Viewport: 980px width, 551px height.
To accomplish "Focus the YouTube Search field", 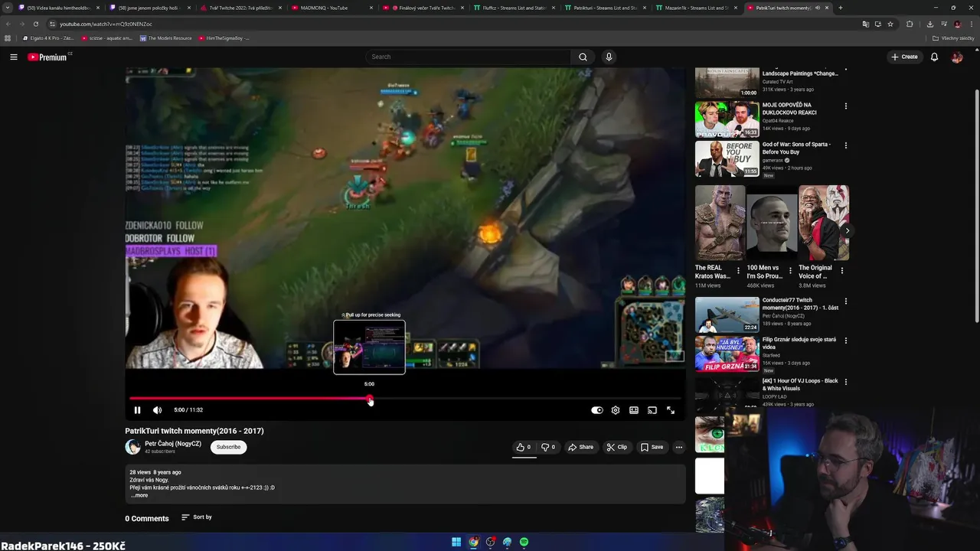I will [468, 57].
